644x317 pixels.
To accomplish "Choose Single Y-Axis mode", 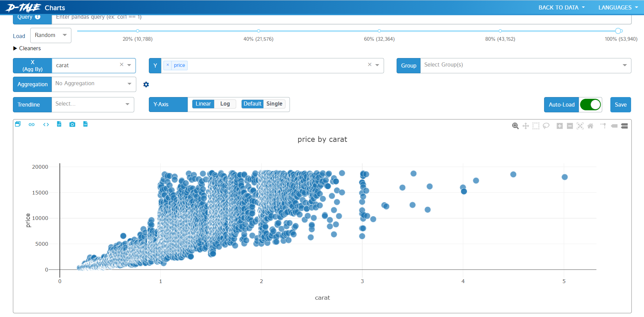I will [x=274, y=104].
